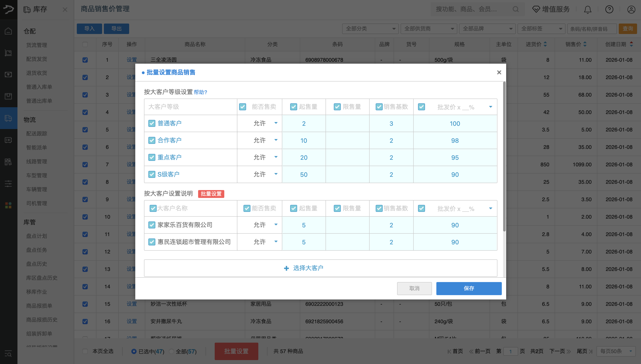Click the 保存 save button in dialog

tap(469, 288)
